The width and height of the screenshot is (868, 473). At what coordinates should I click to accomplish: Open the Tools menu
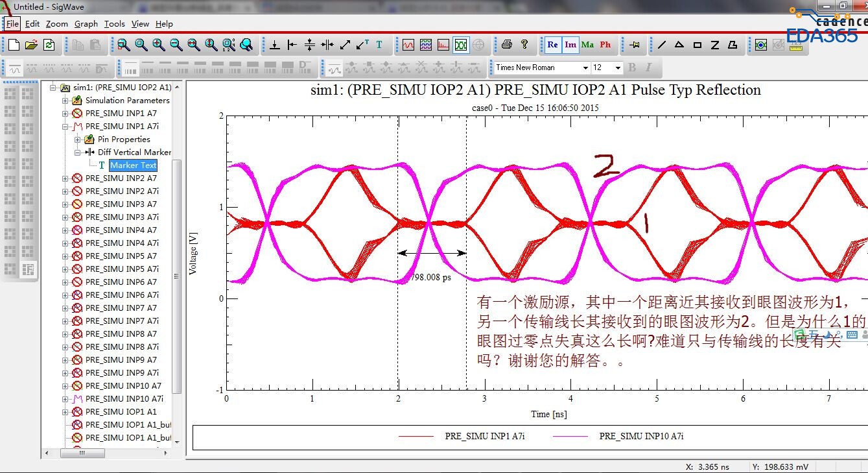tap(115, 24)
